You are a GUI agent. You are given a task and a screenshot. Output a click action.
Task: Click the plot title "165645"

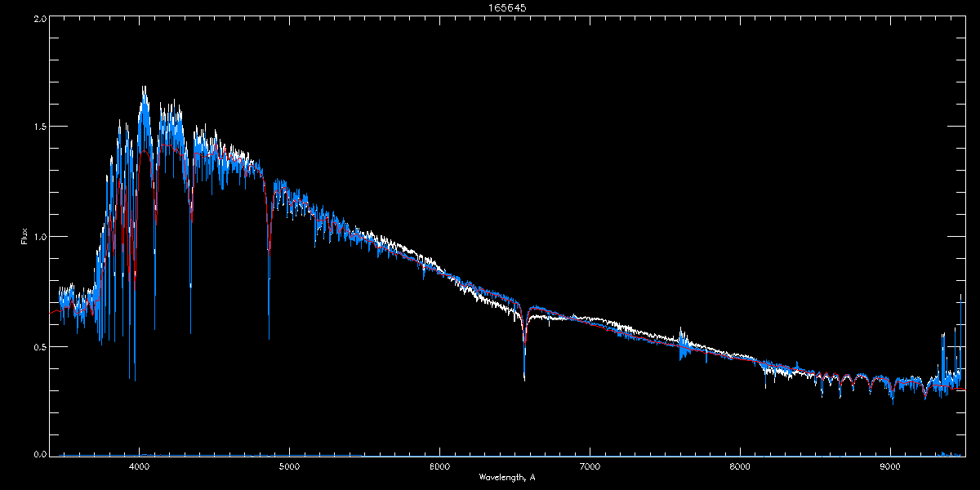(506, 7)
